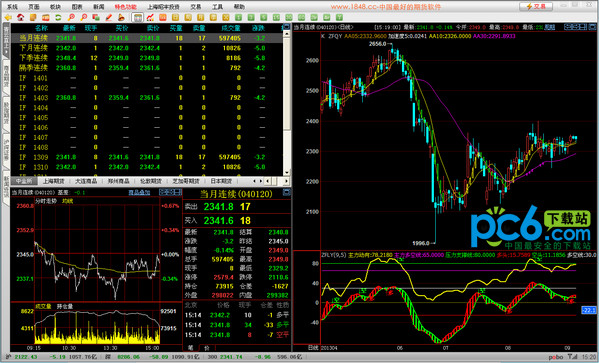This screenshot has height=363, width=599.
Task: Switch to the 笔 tick tab below trades
Action: (191, 348)
